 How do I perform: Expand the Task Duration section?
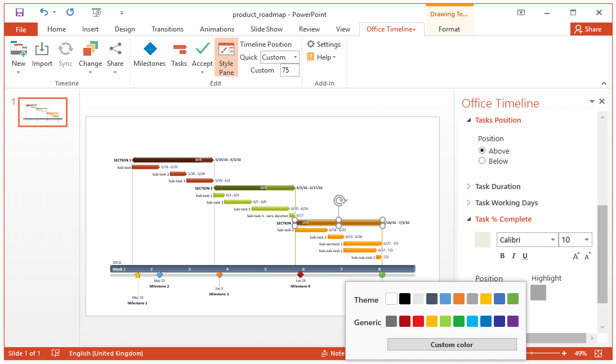coord(498,187)
